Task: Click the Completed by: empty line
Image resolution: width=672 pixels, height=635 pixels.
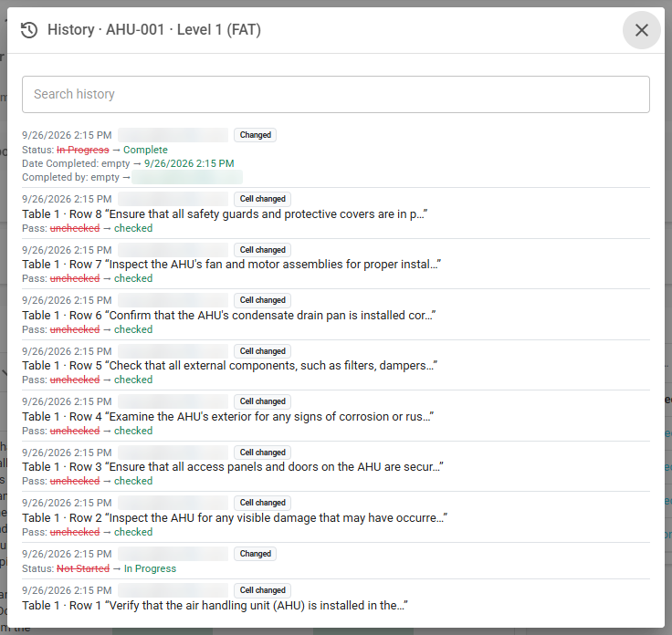Action: 132,177
